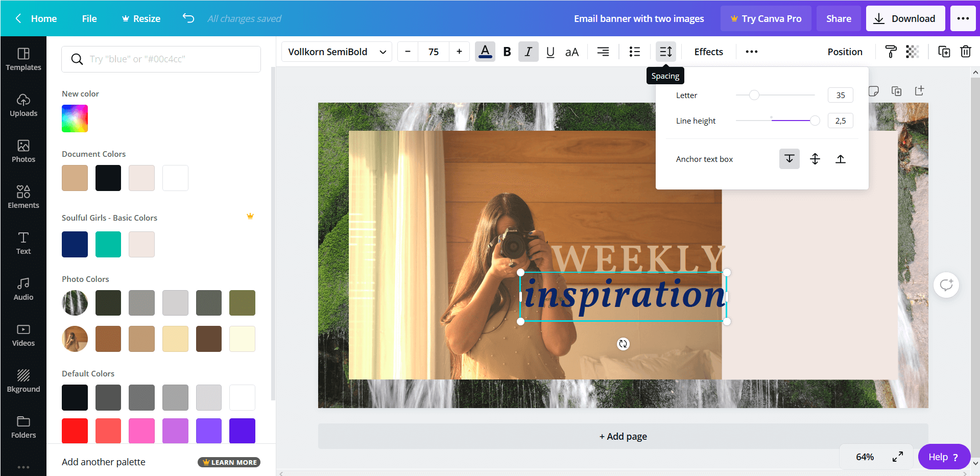
Task: Open the Vollkorn SemiBold font dropdown
Action: 336,51
